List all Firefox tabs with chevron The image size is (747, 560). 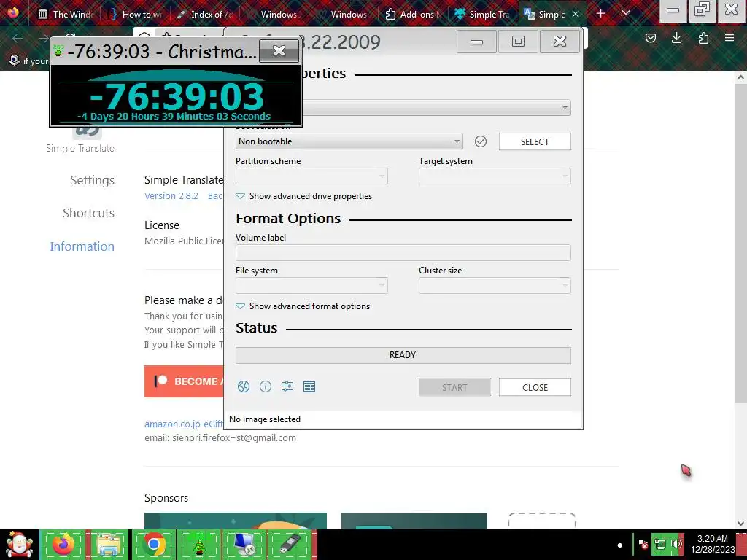[x=626, y=13]
